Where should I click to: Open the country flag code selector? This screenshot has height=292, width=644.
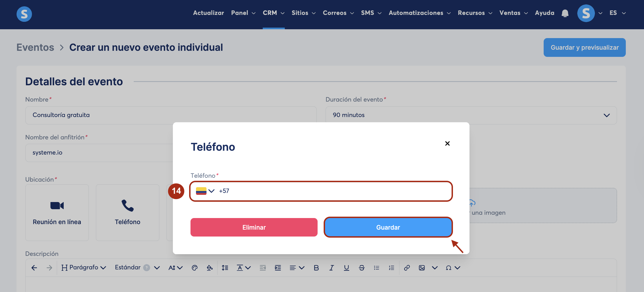point(205,191)
